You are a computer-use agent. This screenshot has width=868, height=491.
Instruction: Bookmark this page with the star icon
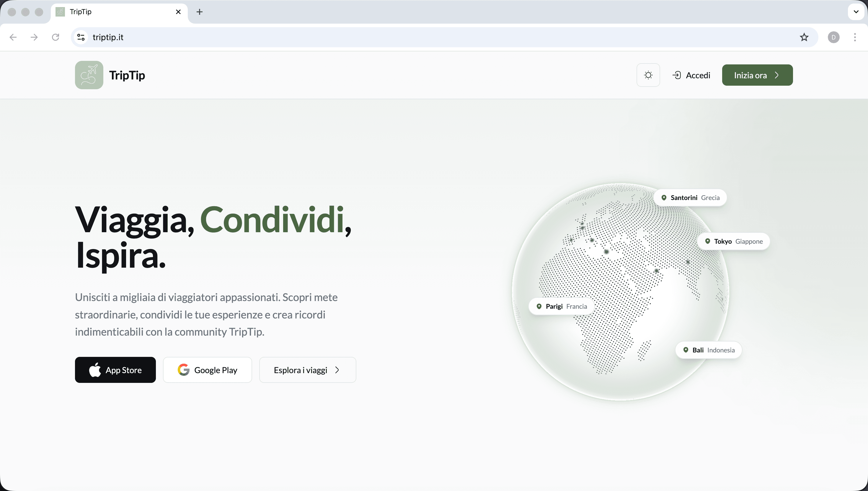(804, 37)
